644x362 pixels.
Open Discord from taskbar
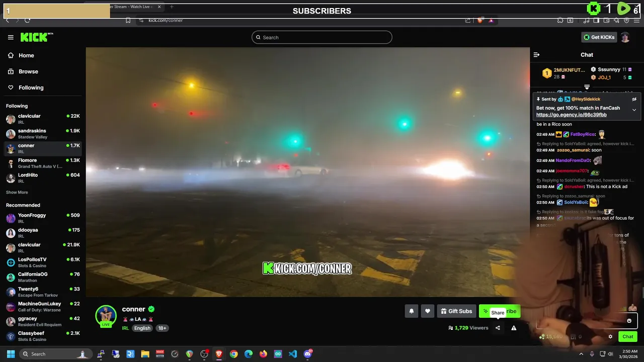tap(307, 354)
